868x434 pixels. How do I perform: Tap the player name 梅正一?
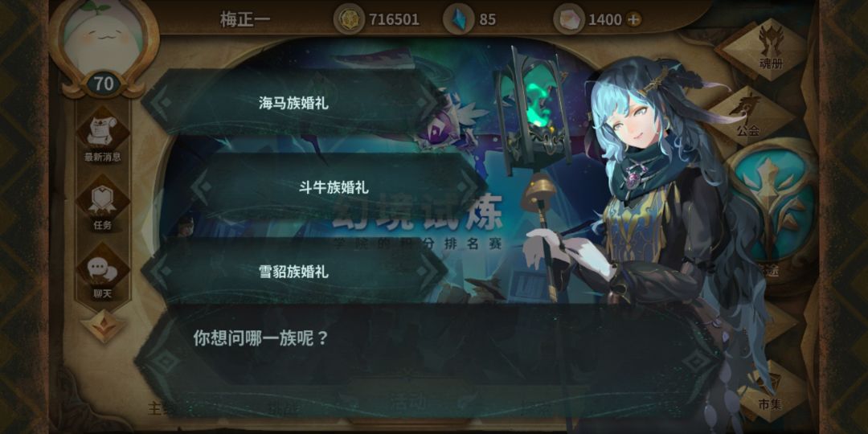[x=245, y=19]
